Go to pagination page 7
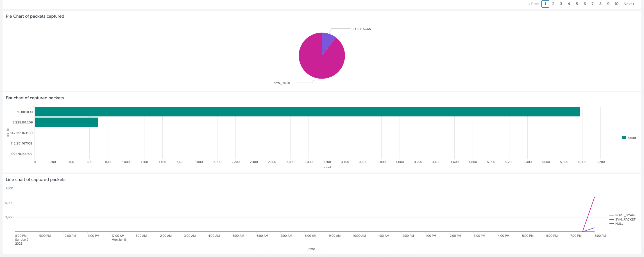 [592, 4]
